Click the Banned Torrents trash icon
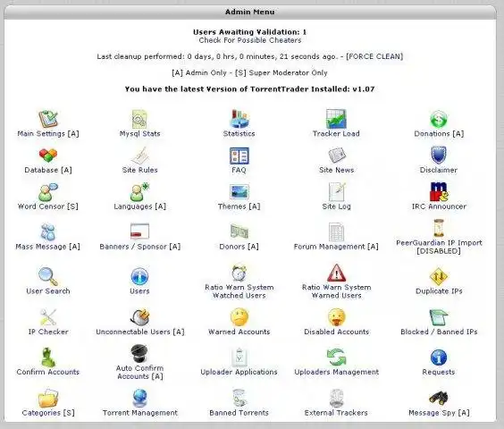The width and height of the screenshot is (504, 429). tap(239, 398)
